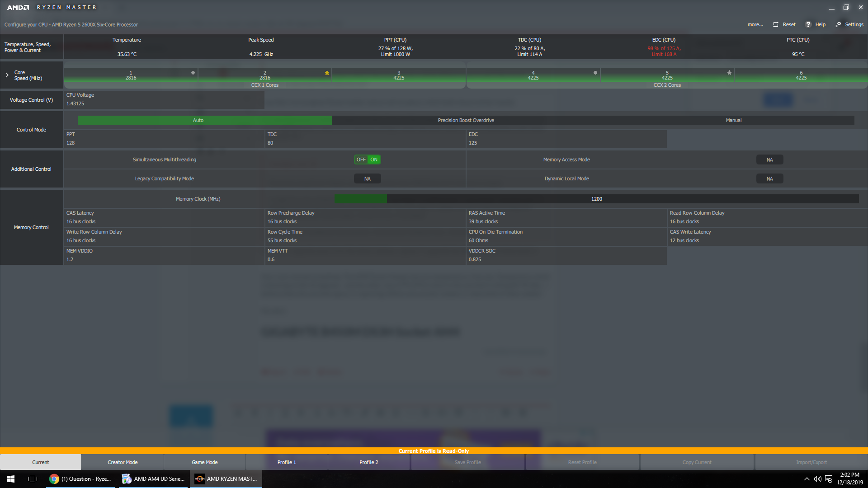Click the Memory Clock (MHz) slider bar

[x=596, y=199]
